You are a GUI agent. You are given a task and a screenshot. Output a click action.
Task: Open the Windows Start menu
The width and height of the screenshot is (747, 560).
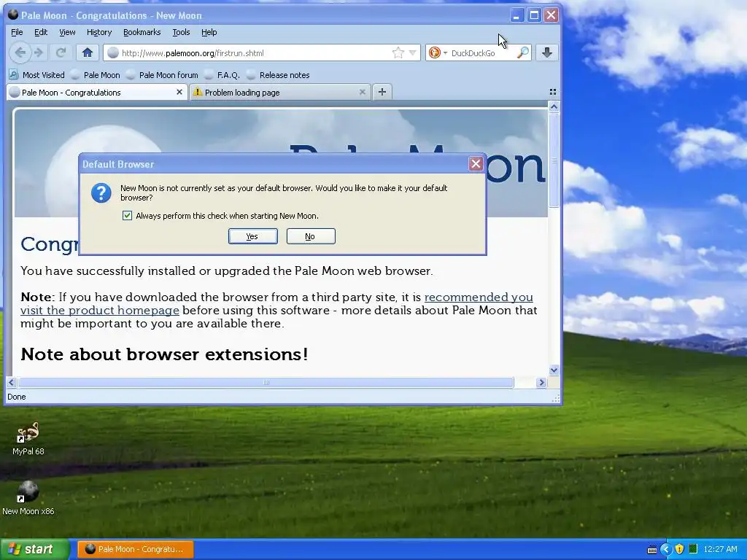pyautogui.click(x=34, y=549)
